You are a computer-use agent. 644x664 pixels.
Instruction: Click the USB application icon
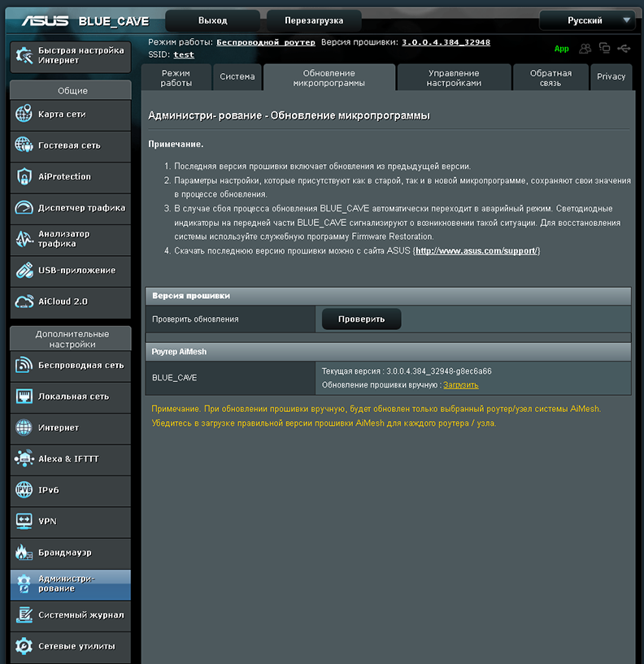pyautogui.click(x=24, y=270)
